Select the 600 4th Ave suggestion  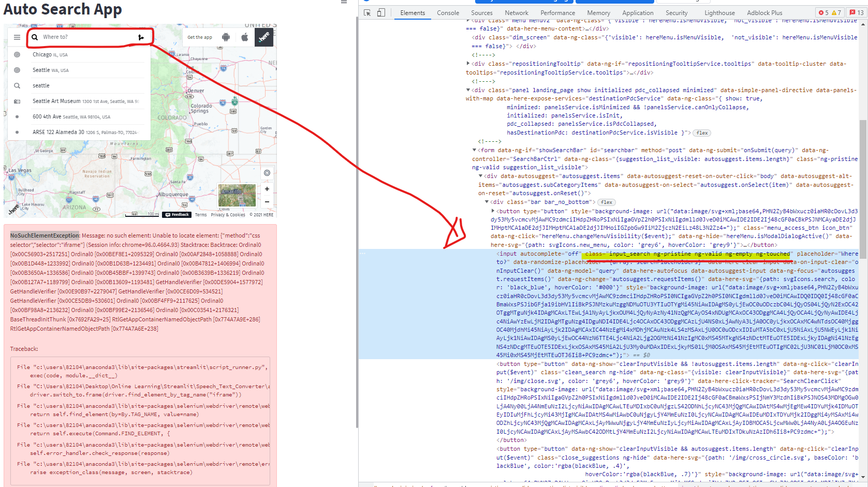[x=79, y=117]
